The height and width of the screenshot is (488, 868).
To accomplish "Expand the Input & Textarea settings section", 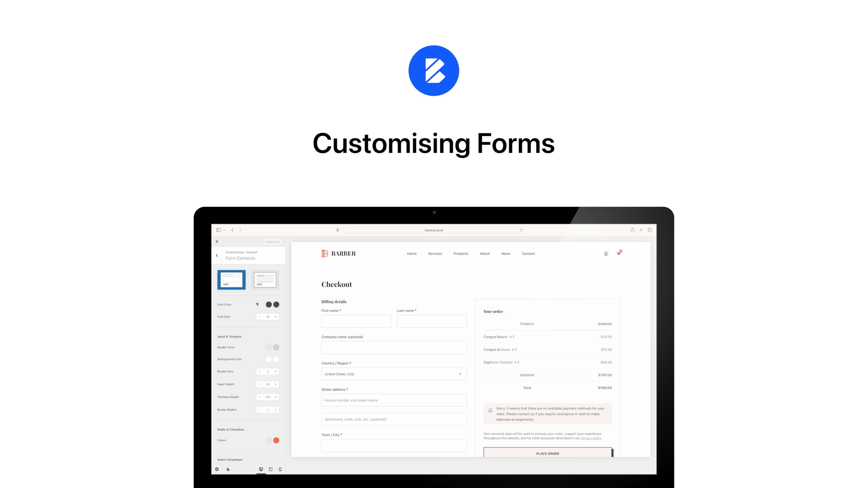I will (x=230, y=336).
